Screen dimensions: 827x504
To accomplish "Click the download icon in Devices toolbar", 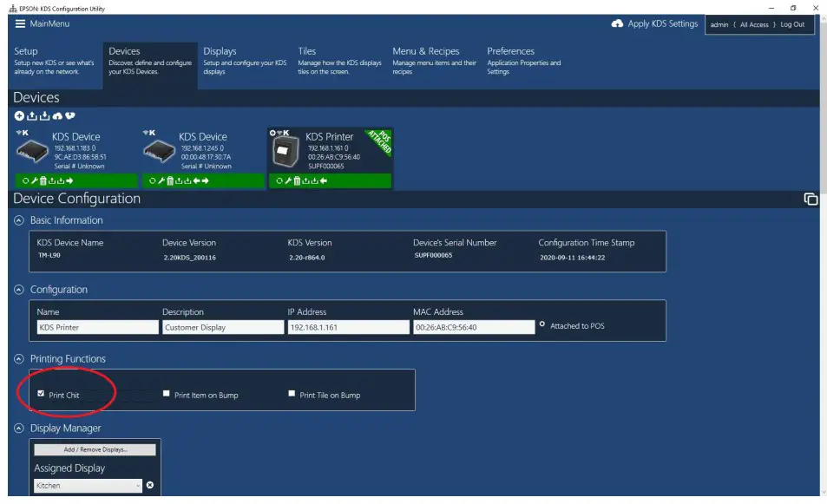I will coord(45,116).
